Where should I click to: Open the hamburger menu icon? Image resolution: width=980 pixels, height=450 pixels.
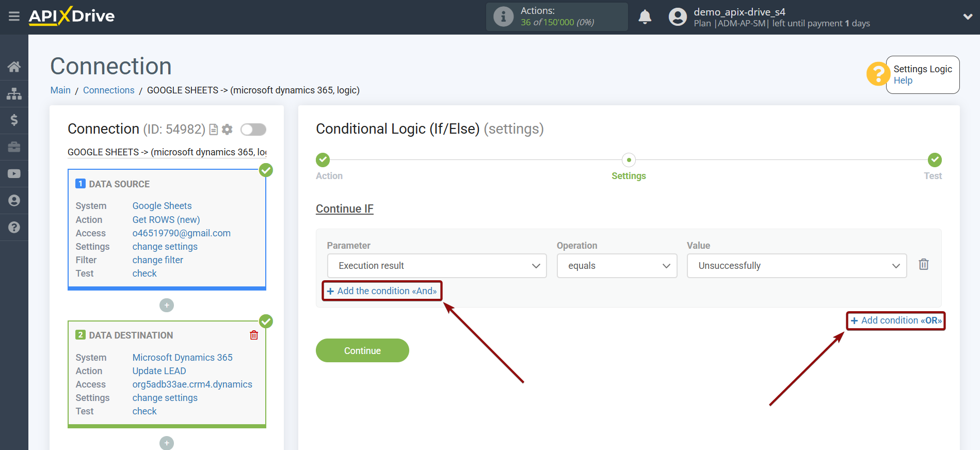pos(14,17)
